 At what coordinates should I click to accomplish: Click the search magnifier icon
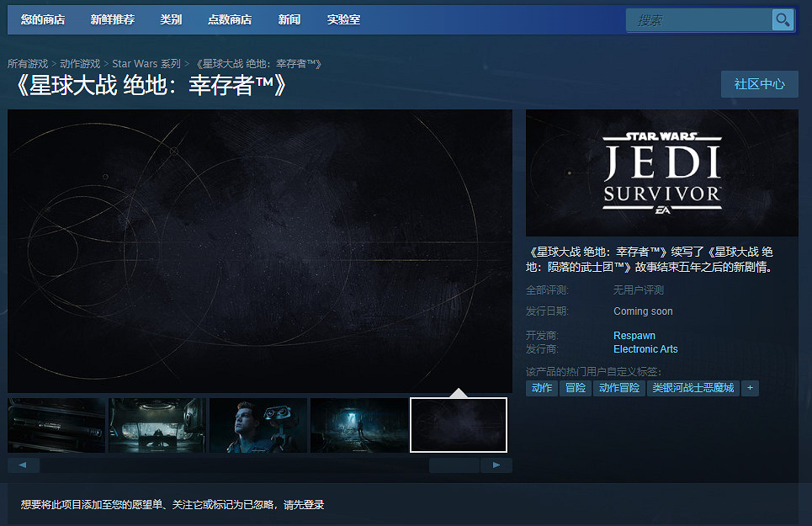pyautogui.click(x=783, y=20)
